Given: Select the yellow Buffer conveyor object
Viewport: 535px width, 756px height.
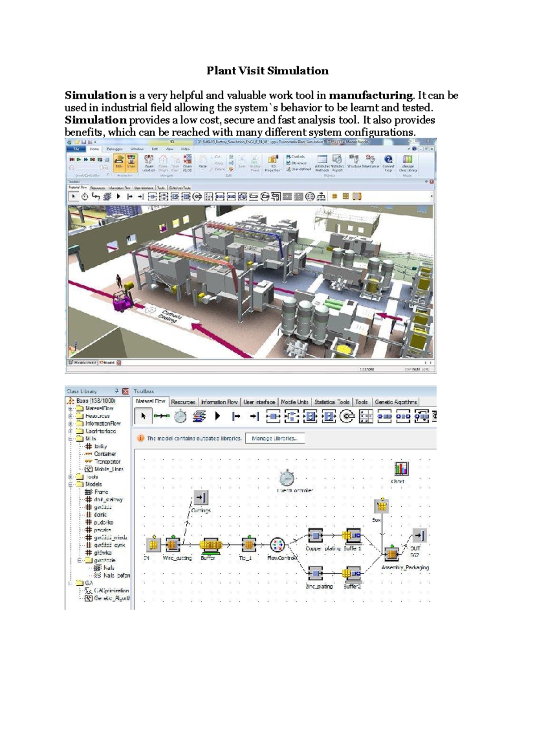Looking at the screenshot, I should 210,545.
